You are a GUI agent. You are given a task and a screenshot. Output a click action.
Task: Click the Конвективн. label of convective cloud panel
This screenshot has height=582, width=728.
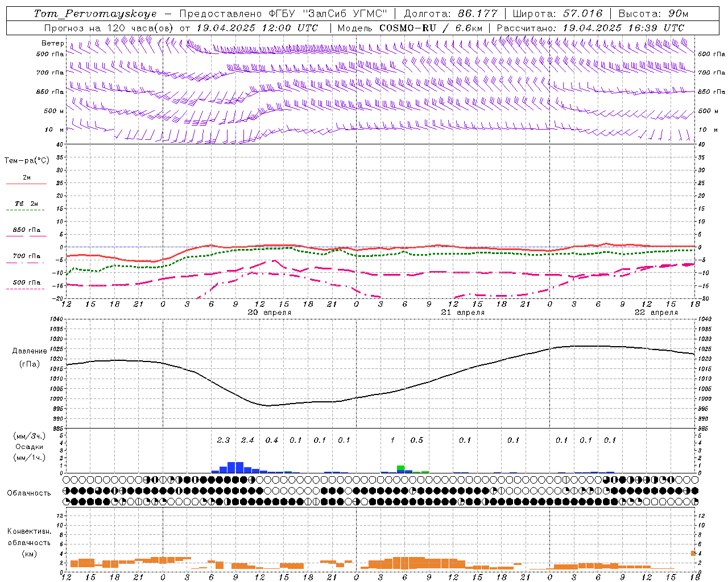pos(29,531)
